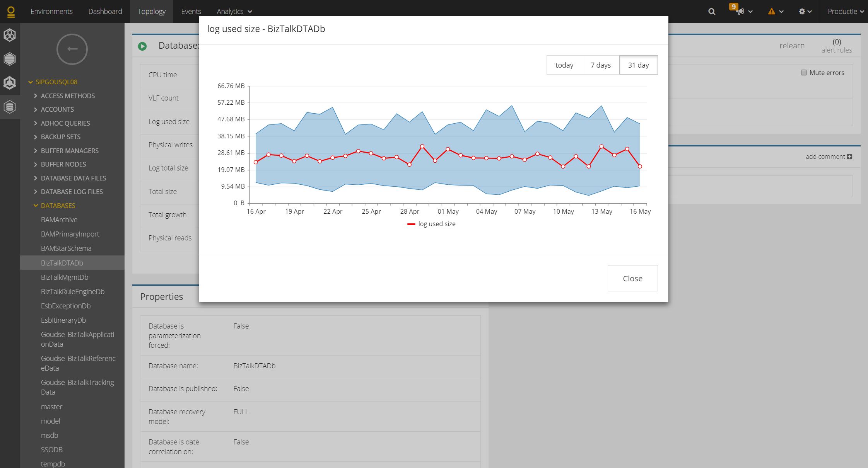Click the relearn link
This screenshot has height=468, width=868.
coord(792,46)
